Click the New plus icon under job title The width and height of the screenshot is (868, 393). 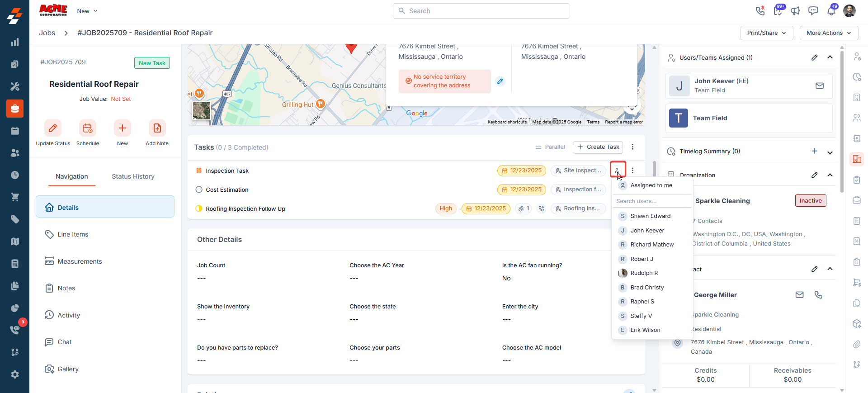tap(123, 128)
